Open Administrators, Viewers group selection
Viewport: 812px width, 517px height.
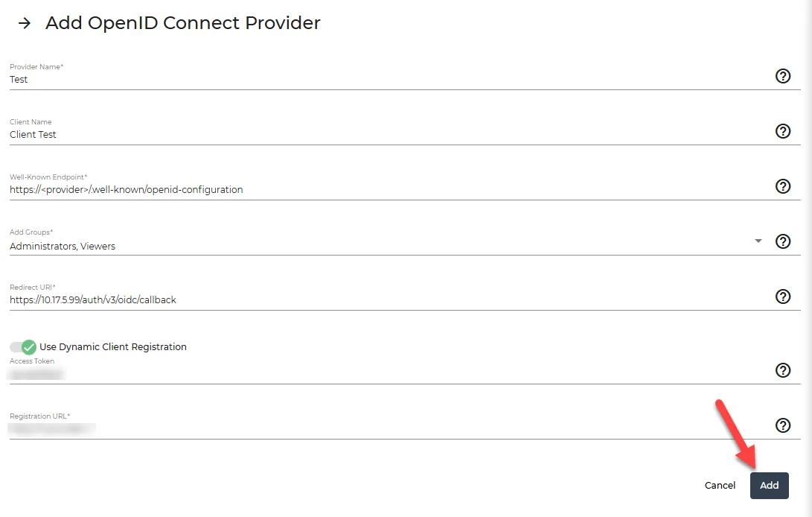[x=62, y=247]
